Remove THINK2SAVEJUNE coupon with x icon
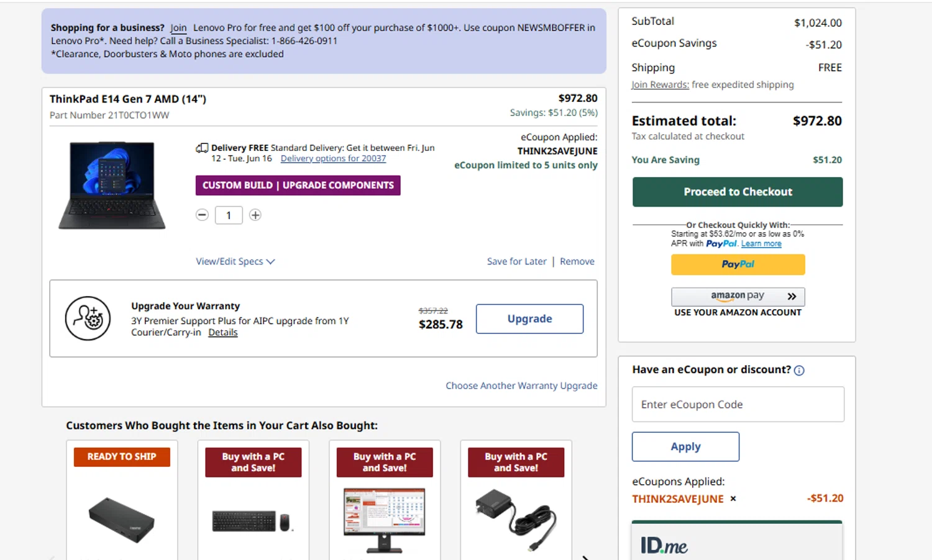This screenshot has width=932, height=560. pyautogui.click(x=733, y=499)
